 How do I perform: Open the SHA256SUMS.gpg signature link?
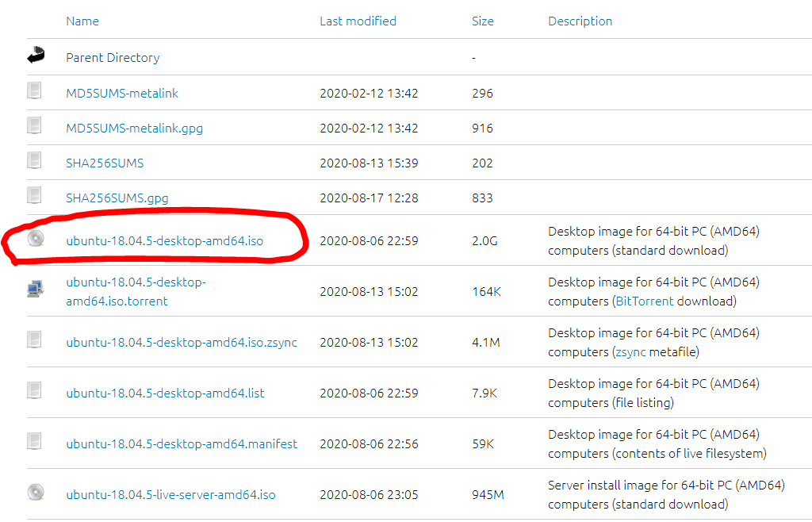coord(117,198)
